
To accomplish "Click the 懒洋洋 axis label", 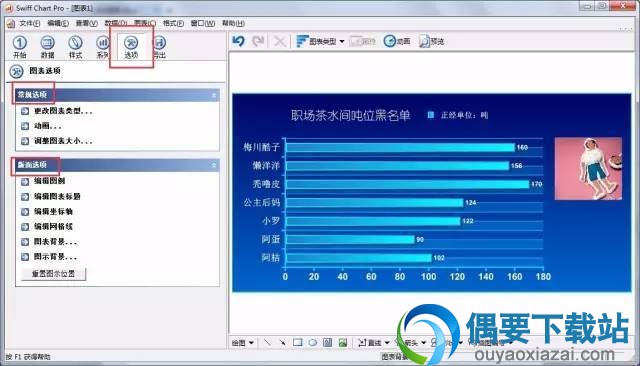I will [266, 166].
